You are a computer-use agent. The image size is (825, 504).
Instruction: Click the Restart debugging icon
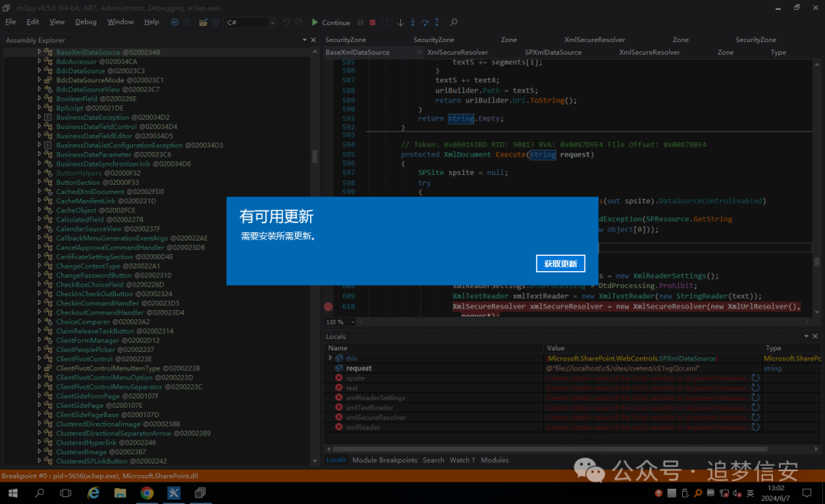point(385,22)
